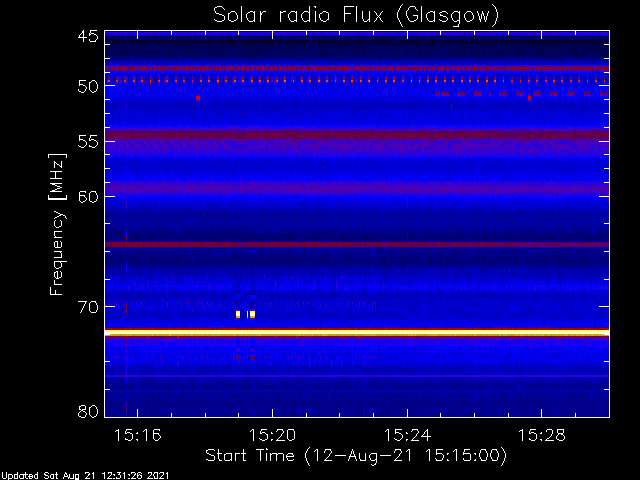Click the 55 frequency tick label

[88, 142]
